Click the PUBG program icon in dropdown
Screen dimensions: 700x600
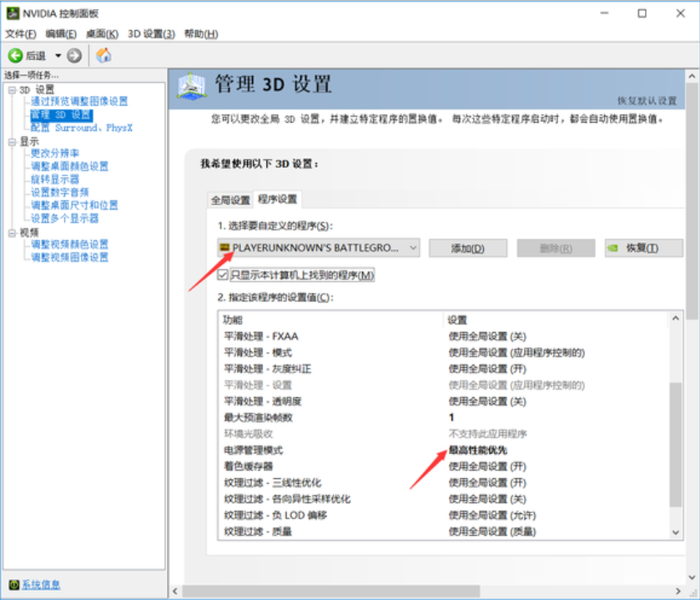click(225, 247)
